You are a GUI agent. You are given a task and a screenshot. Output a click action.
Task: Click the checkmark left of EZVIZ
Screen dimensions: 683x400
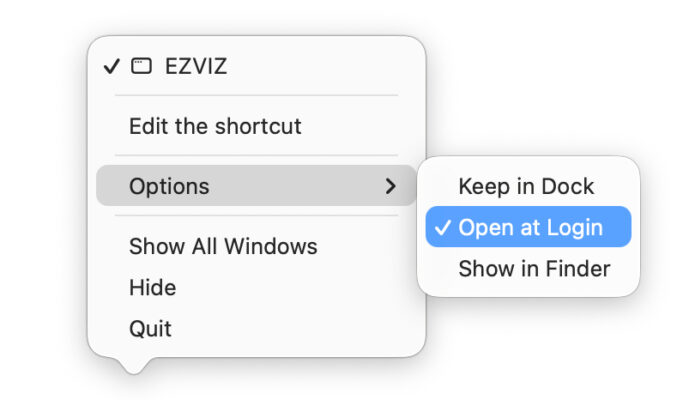111,67
